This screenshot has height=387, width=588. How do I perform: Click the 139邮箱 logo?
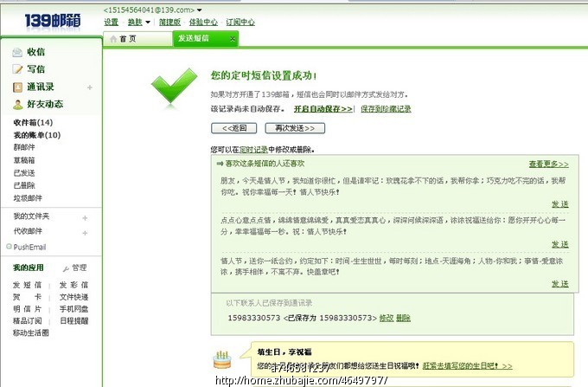(53, 20)
